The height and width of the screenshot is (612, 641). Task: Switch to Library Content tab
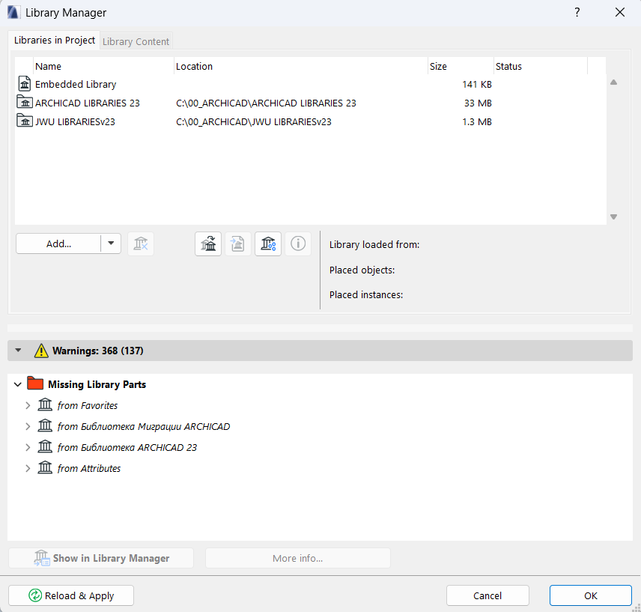coord(136,41)
